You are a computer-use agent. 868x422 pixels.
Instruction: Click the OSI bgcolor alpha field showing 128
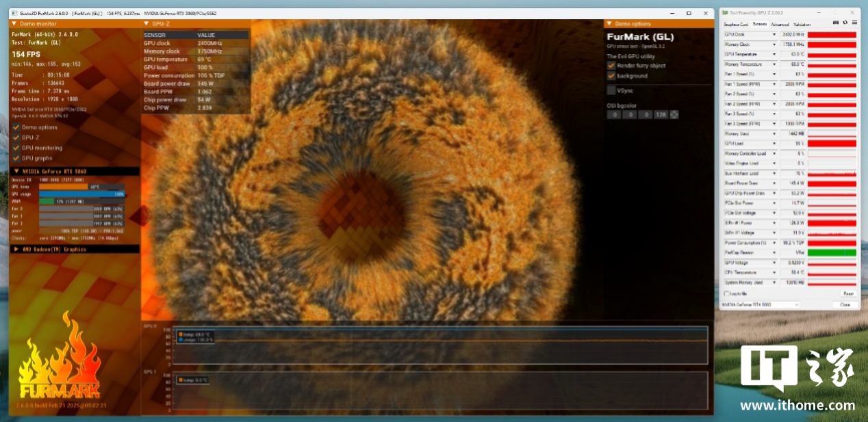661,114
